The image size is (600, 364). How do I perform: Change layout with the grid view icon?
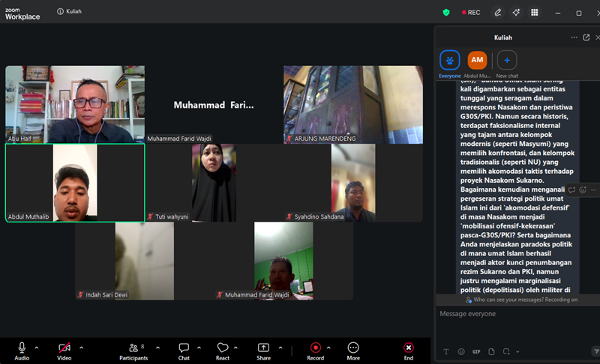point(535,12)
